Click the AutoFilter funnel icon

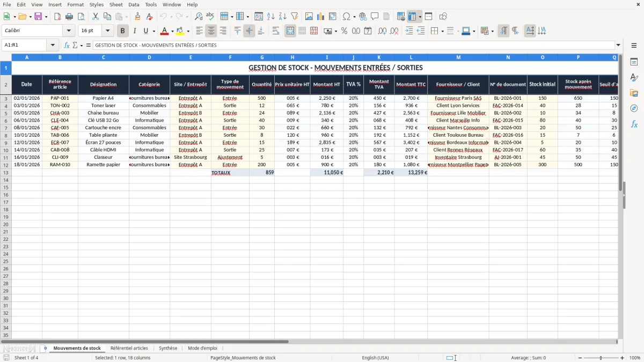tap(295, 17)
